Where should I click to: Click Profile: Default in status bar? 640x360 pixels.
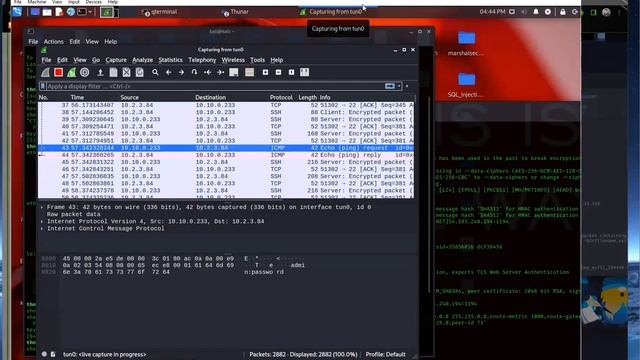(385, 354)
